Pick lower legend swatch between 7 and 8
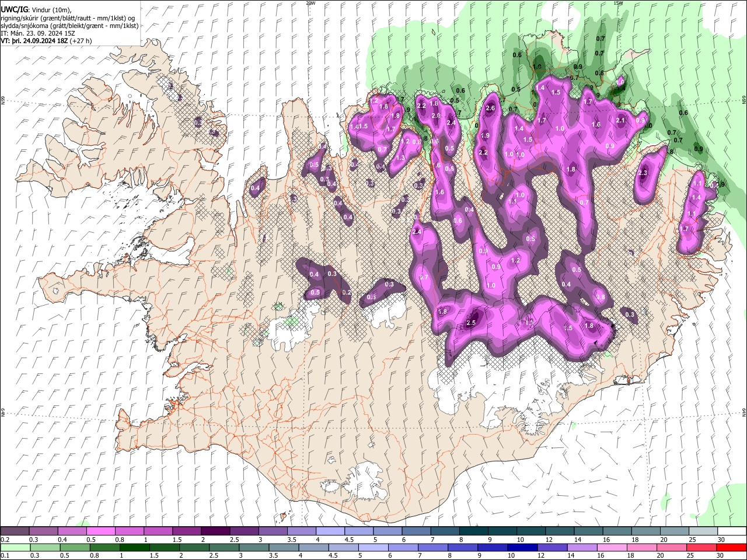 (x=432, y=547)
